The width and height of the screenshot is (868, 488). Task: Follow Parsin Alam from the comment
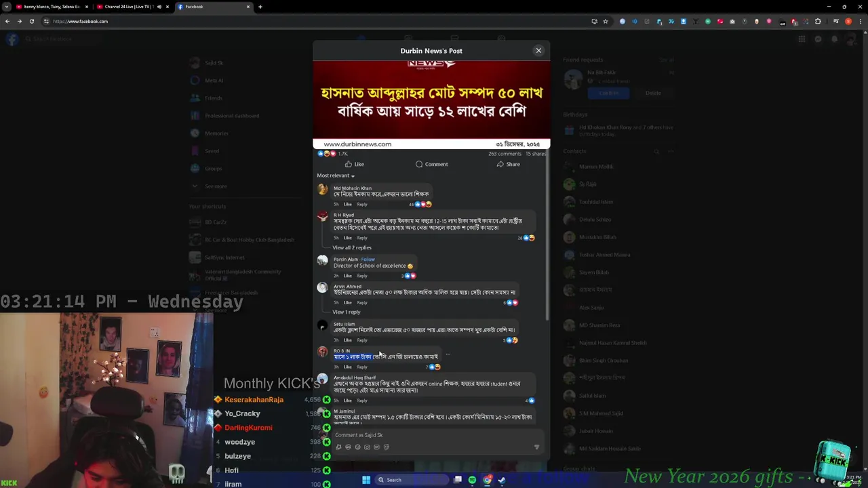[x=368, y=259]
